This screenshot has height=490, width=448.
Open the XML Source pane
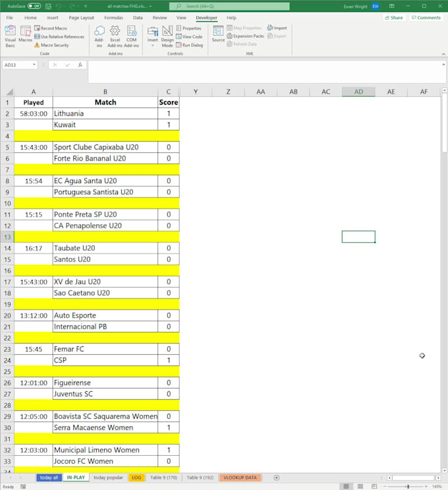(218, 34)
